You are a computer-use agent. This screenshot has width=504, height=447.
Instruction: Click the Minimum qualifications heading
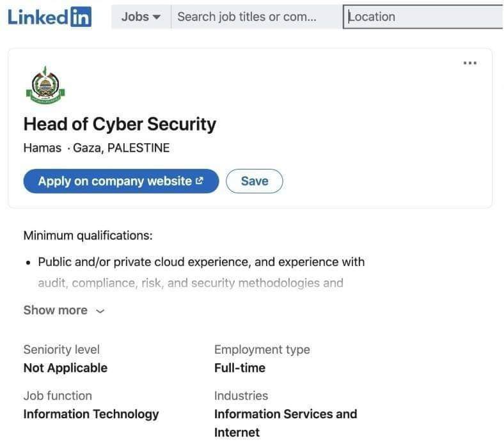[x=88, y=235]
